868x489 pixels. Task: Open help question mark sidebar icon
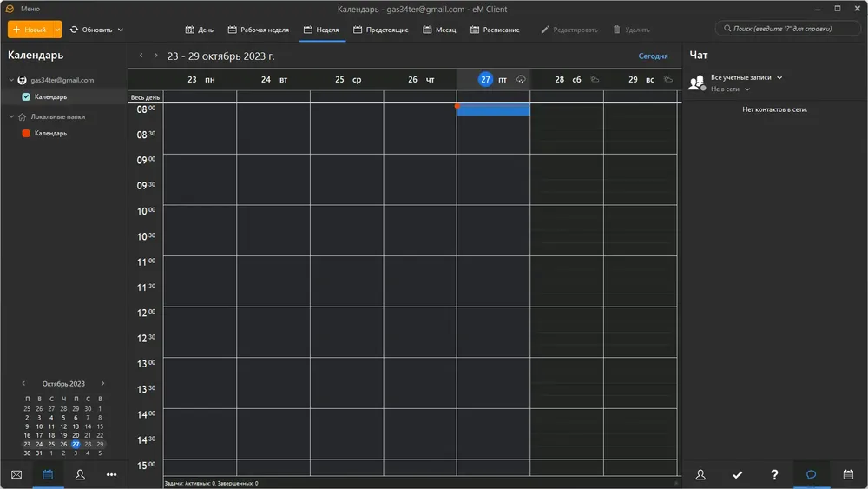pyautogui.click(x=774, y=474)
